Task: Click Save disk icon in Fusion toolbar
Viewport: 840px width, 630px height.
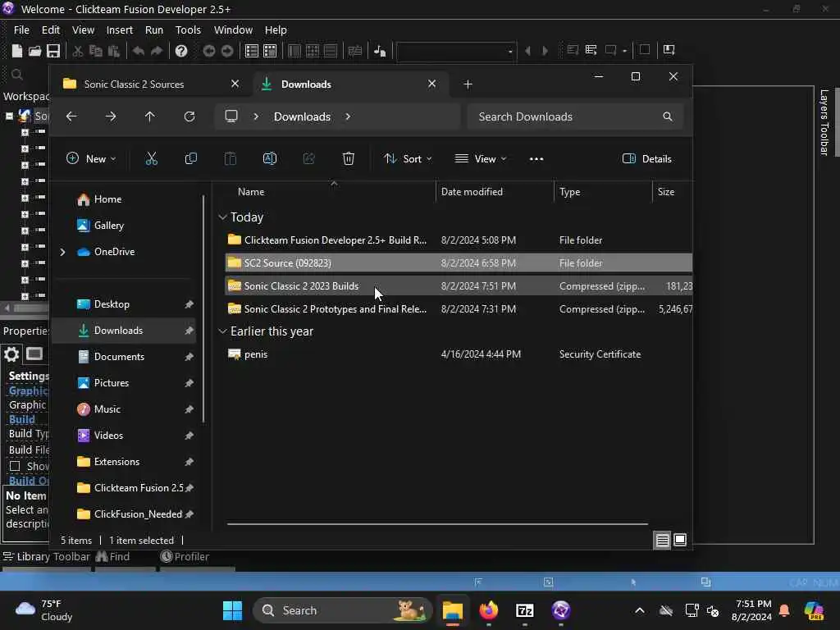Action: [x=53, y=50]
